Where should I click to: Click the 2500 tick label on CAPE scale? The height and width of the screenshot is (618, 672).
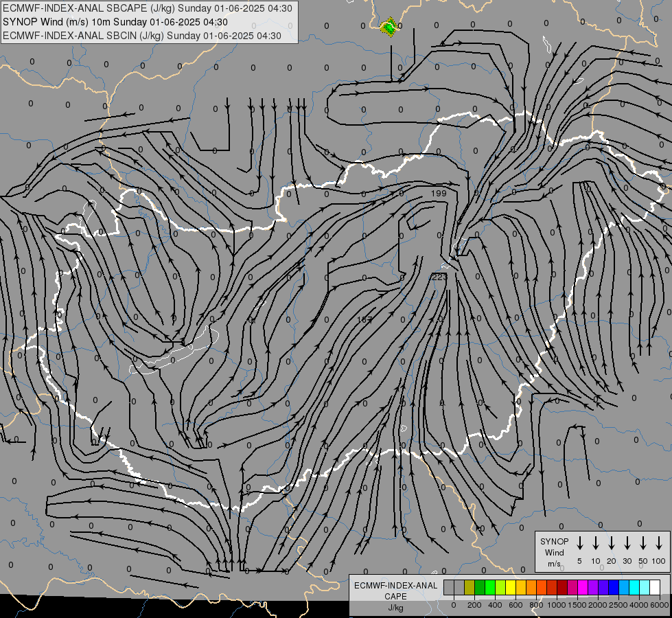click(618, 605)
